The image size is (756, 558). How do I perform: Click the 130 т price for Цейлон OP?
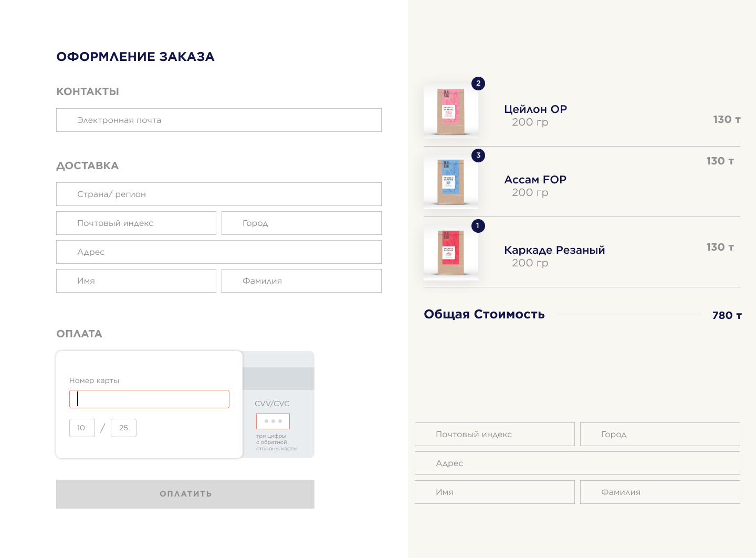727,120
